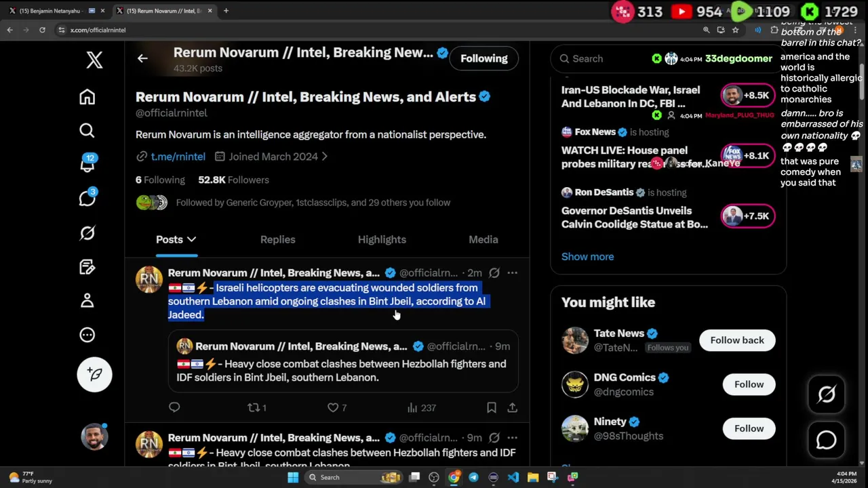Follow back Tate News
The image size is (868, 488).
[x=737, y=340]
